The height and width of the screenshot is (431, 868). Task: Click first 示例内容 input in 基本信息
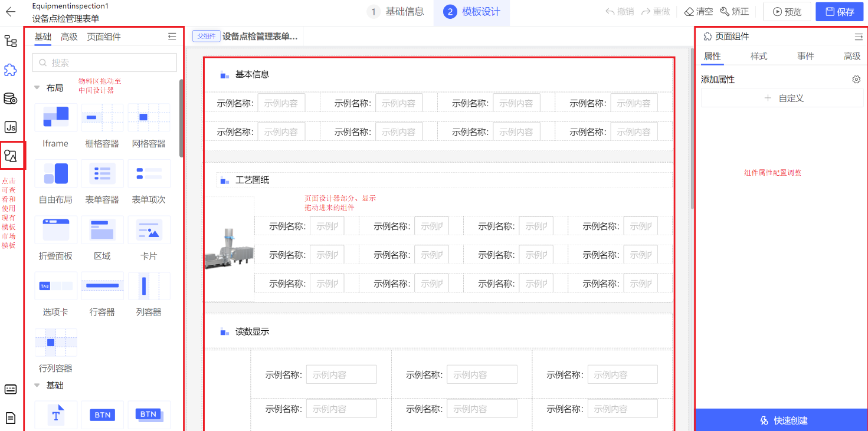pos(281,103)
